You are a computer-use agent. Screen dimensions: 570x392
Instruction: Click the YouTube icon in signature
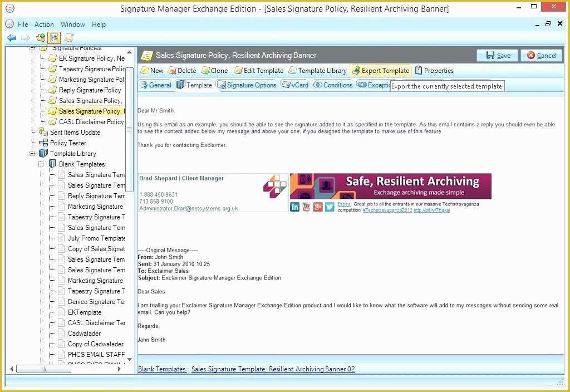click(306, 207)
